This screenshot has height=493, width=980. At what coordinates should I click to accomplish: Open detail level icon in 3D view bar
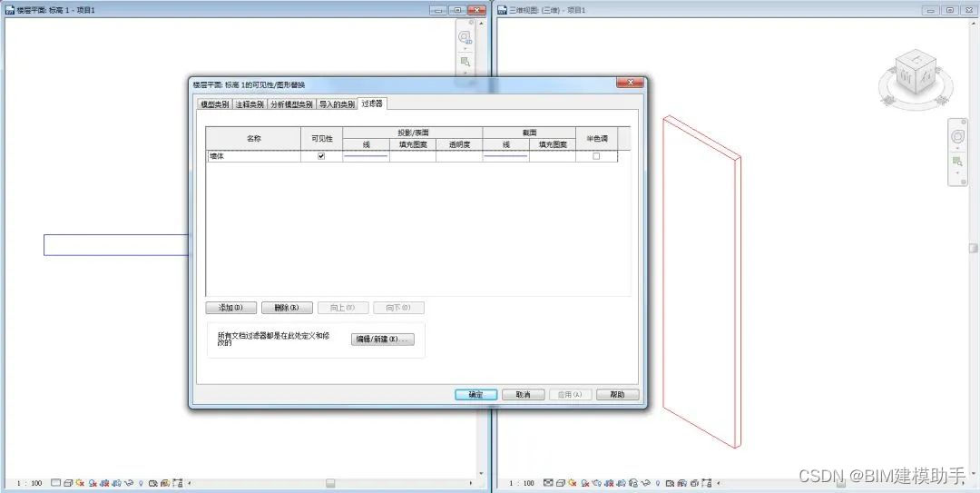click(548, 483)
